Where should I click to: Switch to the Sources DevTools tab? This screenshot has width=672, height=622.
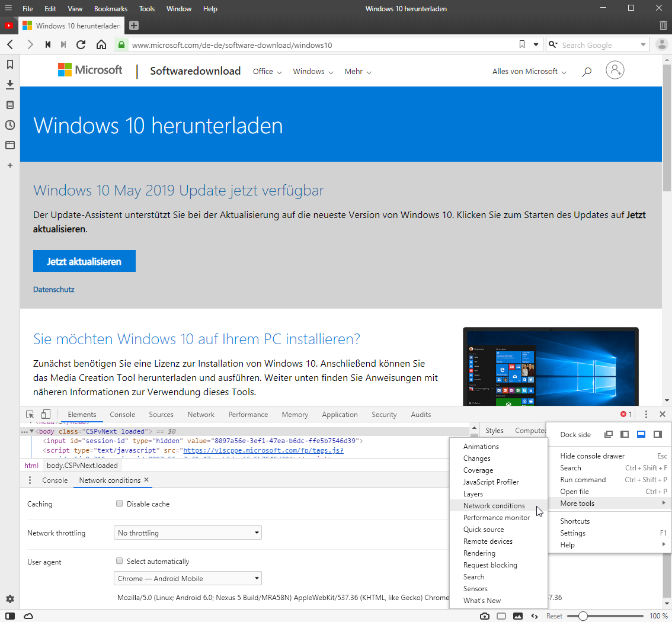[161, 414]
